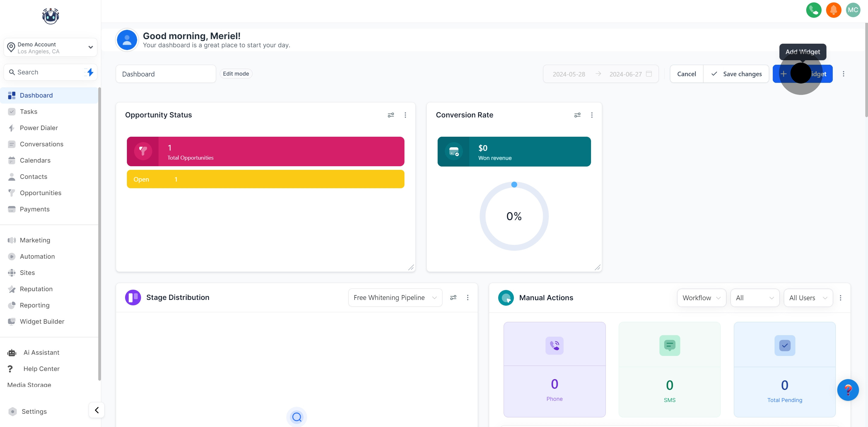Open the All Users dropdown

tap(808, 298)
